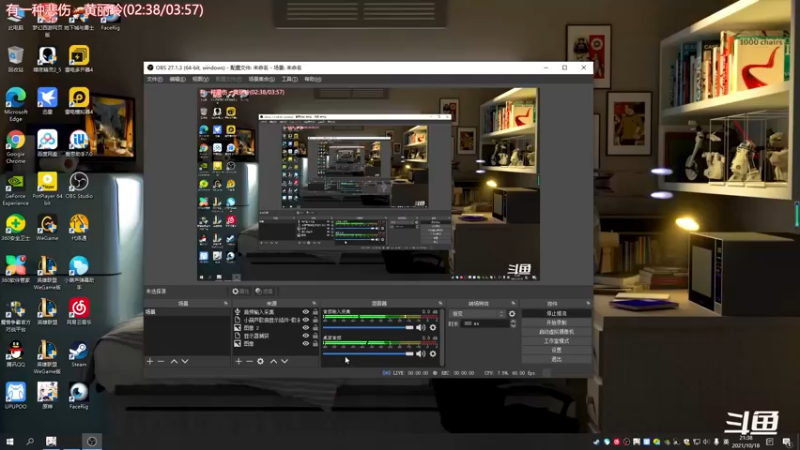This screenshot has height=450, width=800.
Task: Click the 设置 settings button in Controls
Action: (556, 350)
